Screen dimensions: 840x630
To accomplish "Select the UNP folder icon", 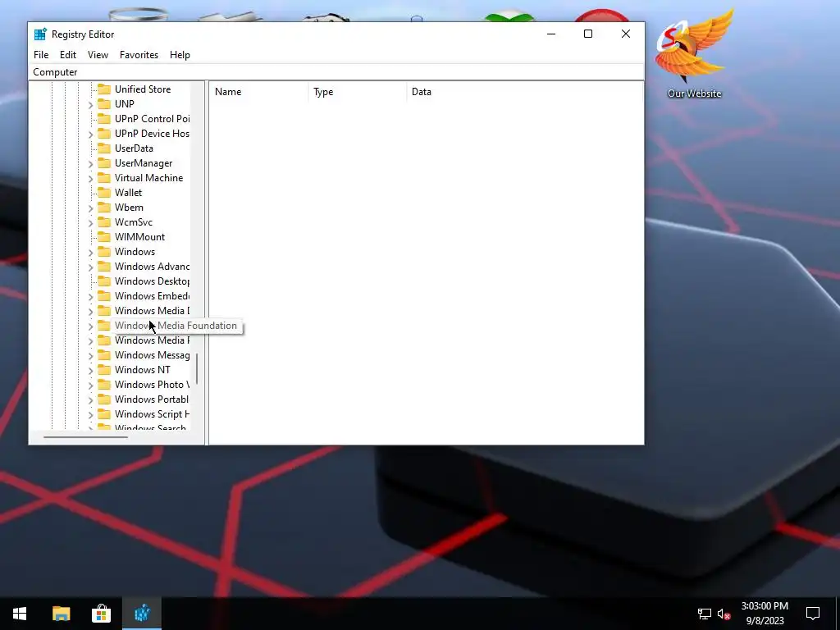I will pyautogui.click(x=104, y=104).
